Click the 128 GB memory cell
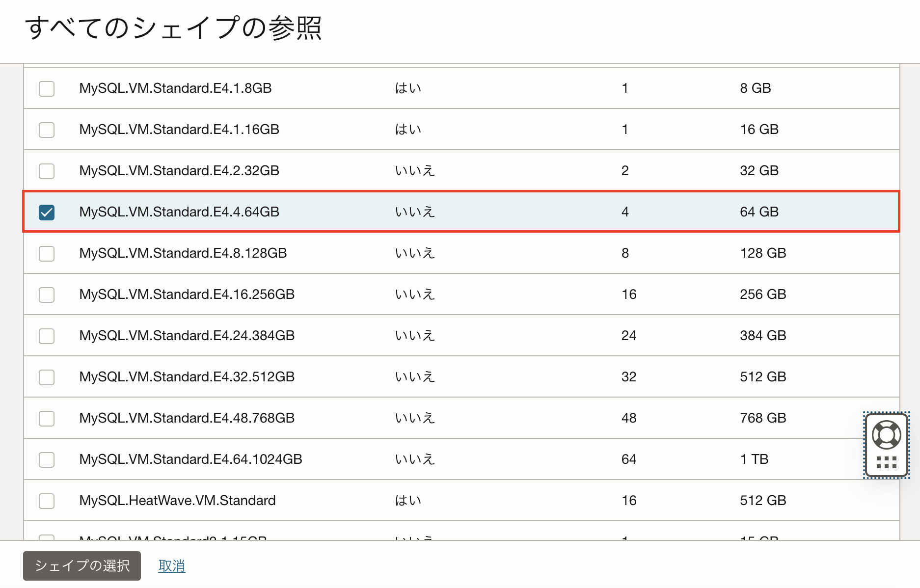The image size is (920, 588). tap(763, 253)
